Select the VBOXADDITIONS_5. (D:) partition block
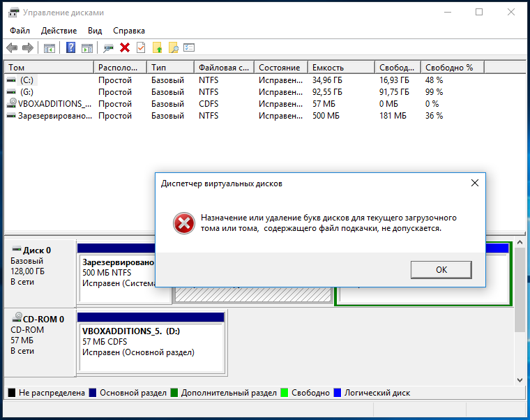 tap(151, 343)
